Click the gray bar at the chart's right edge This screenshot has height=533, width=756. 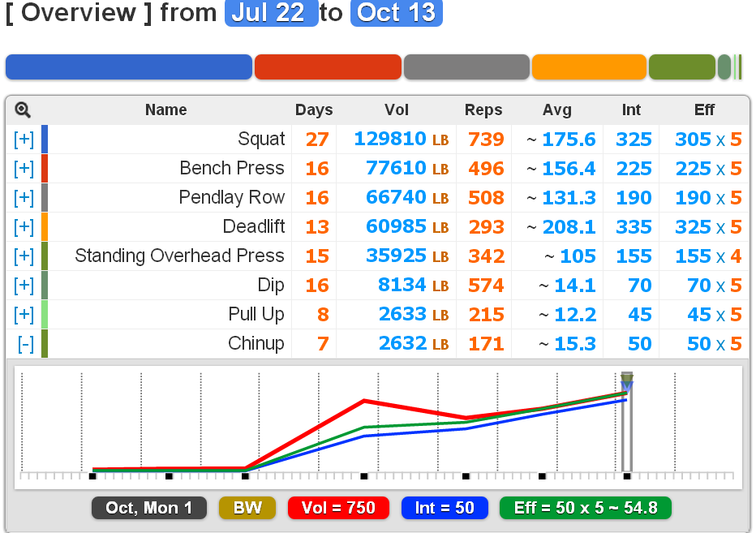(627, 422)
